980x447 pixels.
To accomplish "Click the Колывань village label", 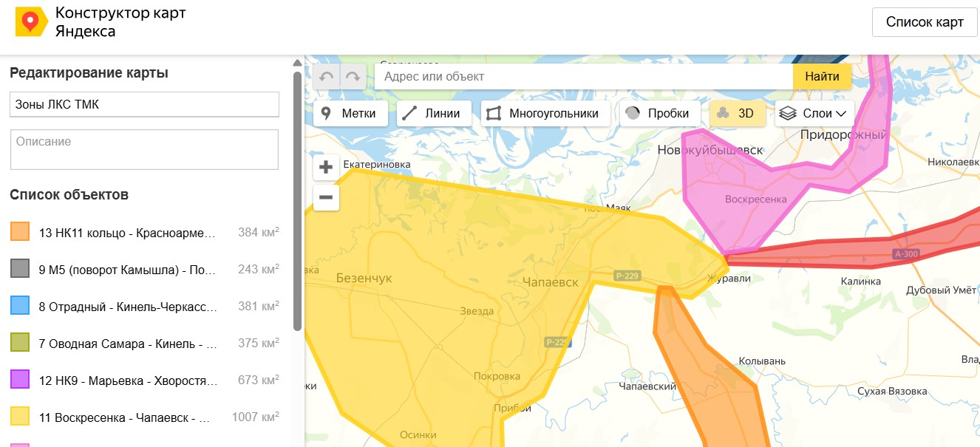I will coord(763,361).
